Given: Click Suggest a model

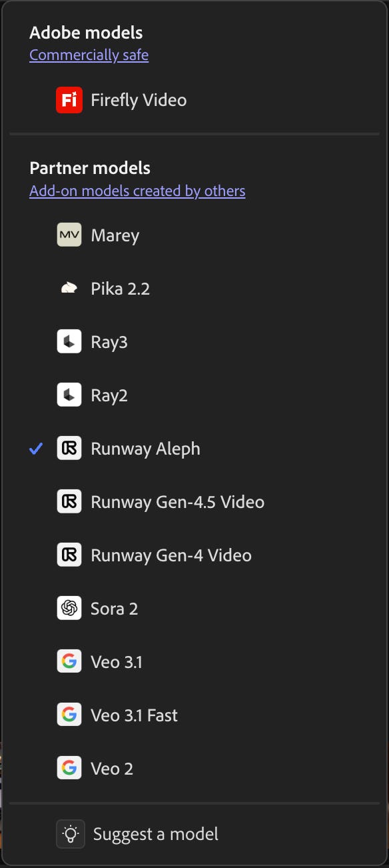Looking at the screenshot, I should pyautogui.click(x=155, y=833).
